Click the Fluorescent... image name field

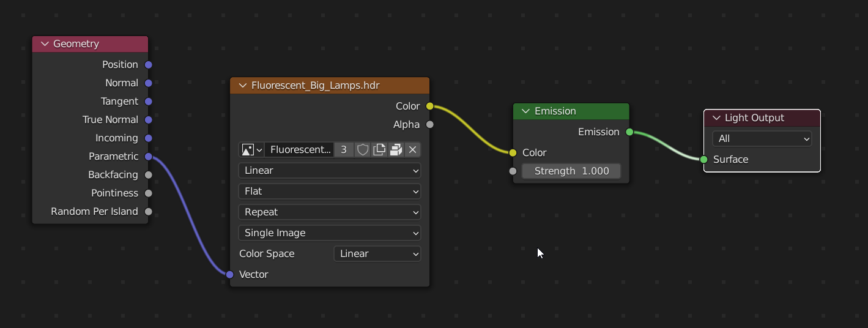[299, 150]
